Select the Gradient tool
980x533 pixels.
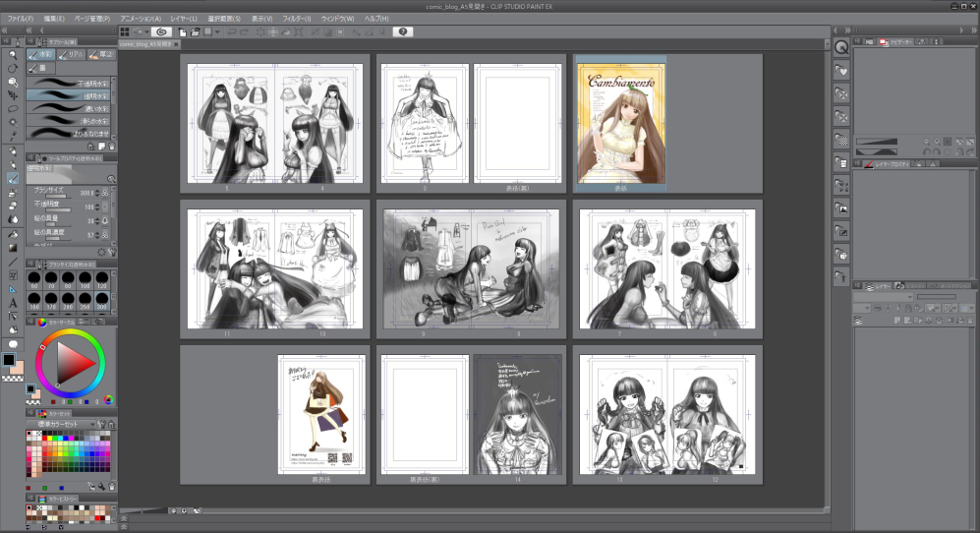coord(13,248)
